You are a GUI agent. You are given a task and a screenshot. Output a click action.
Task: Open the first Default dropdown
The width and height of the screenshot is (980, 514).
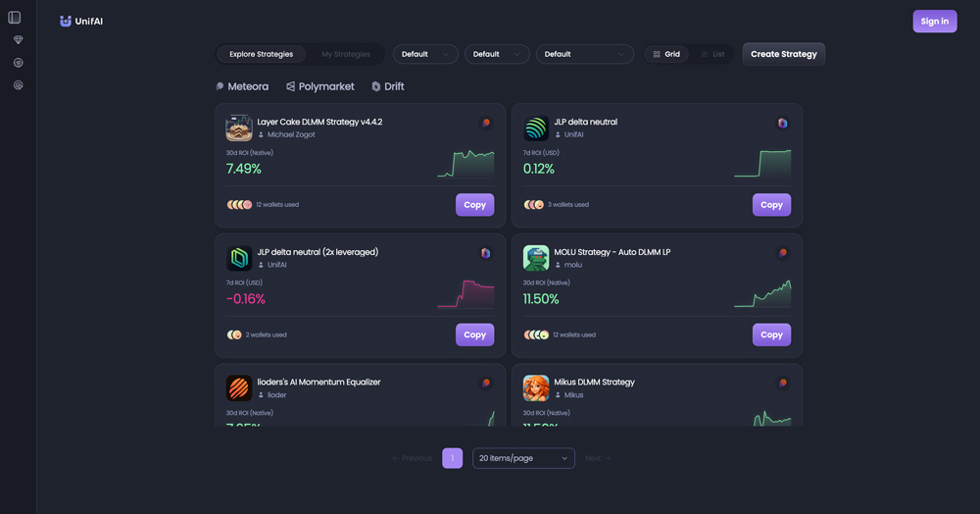pyautogui.click(x=425, y=55)
